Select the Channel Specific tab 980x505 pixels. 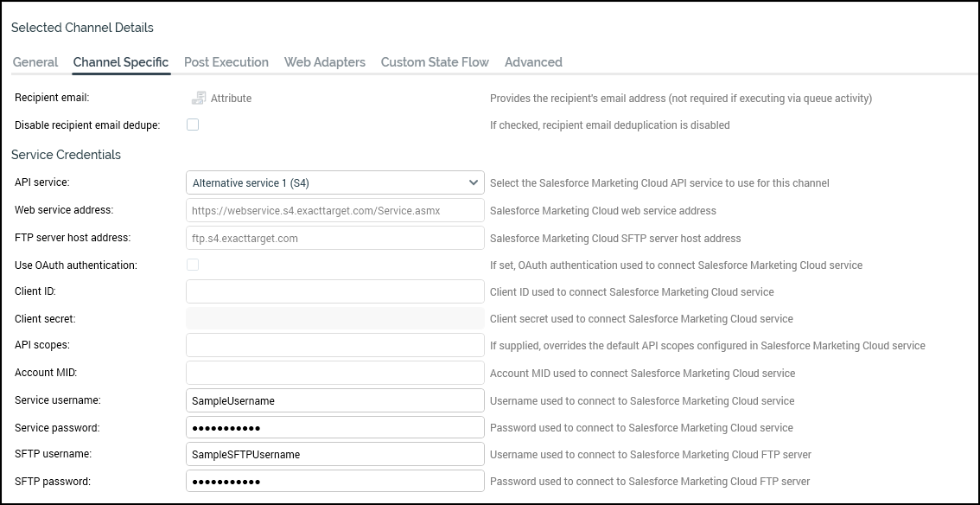(x=121, y=62)
